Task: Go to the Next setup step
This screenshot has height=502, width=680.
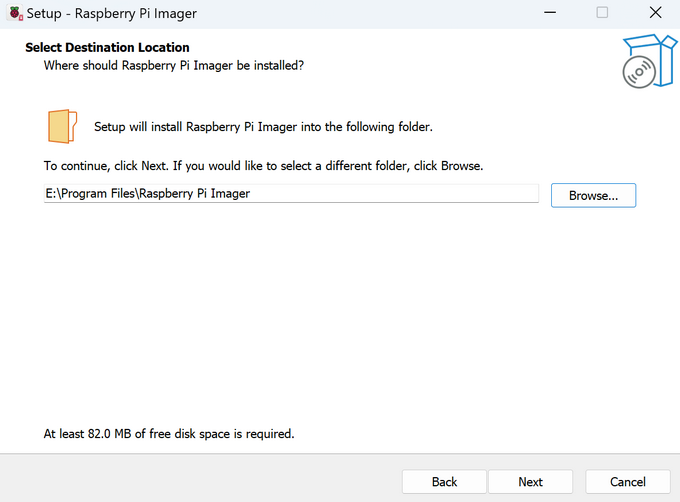Action: click(530, 482)
